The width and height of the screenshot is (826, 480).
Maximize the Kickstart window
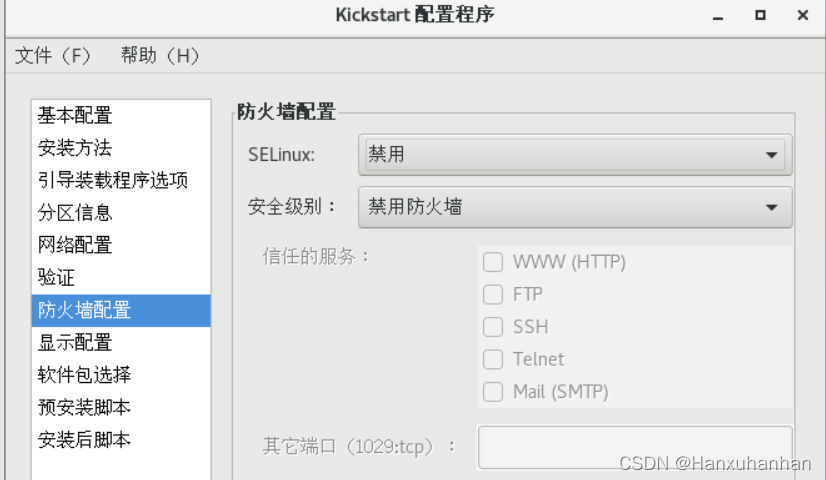[761, 16]
